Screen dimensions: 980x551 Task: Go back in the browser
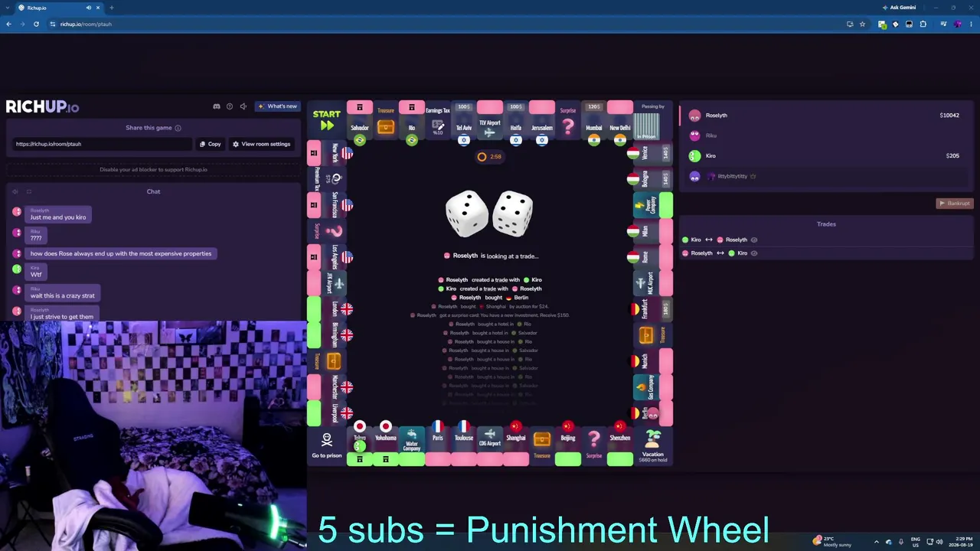[8, 24]
